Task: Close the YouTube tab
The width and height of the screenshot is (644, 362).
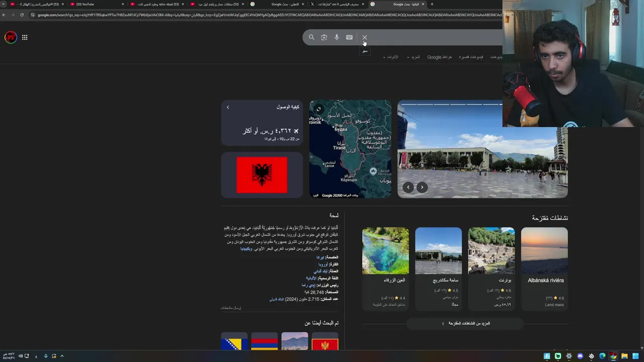Action: click(x=122, y=4)
